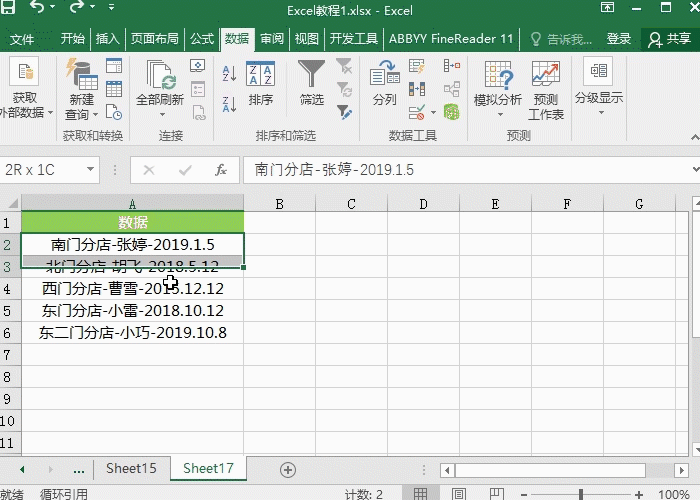Image resolution: width=700 pixels, height=500 pixels.
Task: Switch to Page Layout view
Action: 458,493
